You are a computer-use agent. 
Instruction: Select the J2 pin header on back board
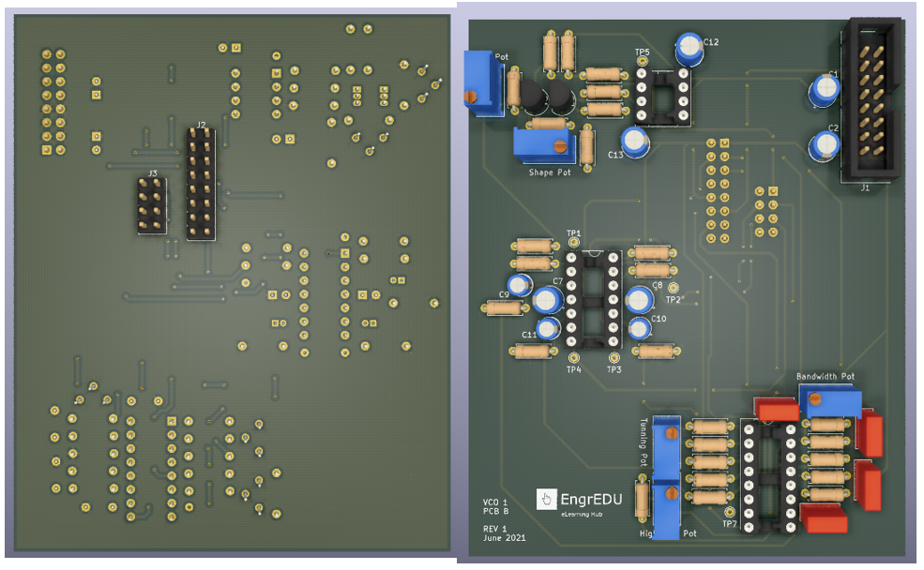point(200,184)
